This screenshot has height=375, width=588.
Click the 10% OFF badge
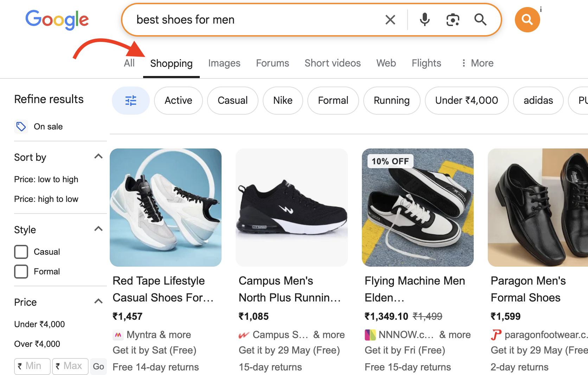390,161
